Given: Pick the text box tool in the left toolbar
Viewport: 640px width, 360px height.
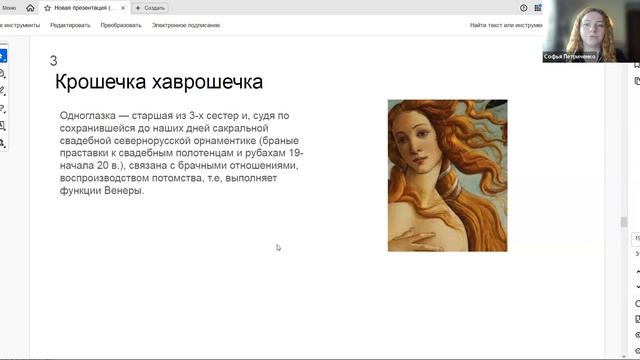Looking at the screenshot, I should tap(2, 126).
